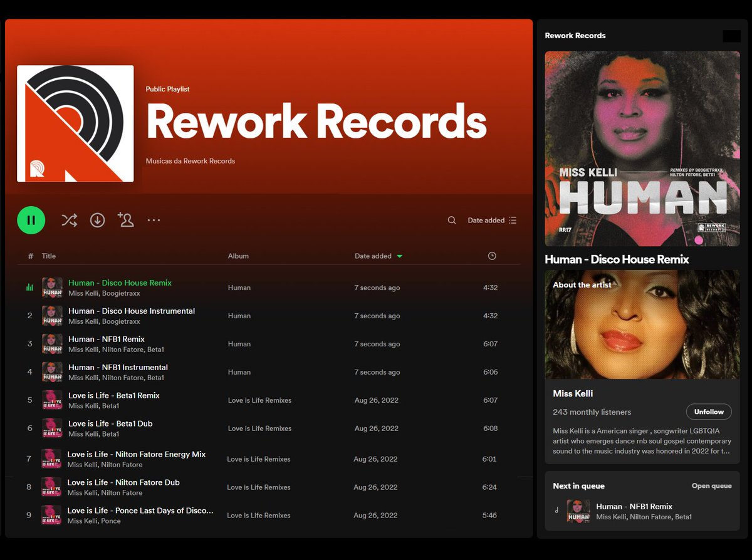Viewport: 752px width, 560px height.
Task: Click the 6:24 duration of track 8
Action: coord(490,487)
